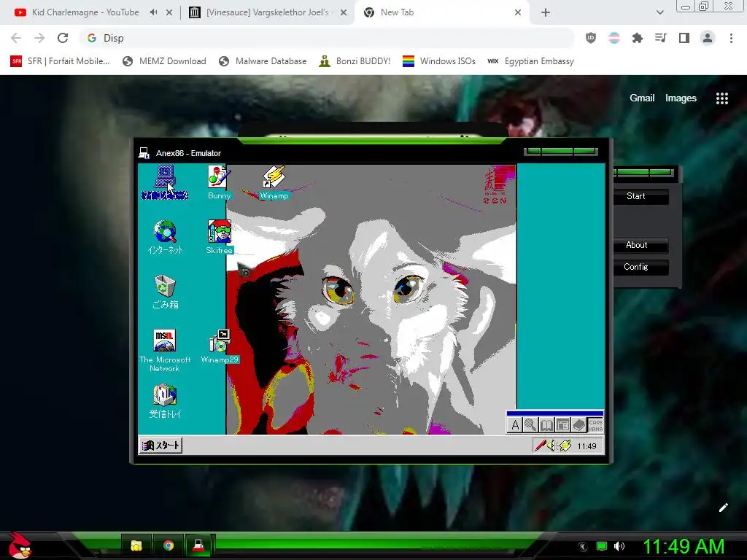747x560 pixels.
Task: Click the Chrome taskbar icon
Action: (169, 545)
